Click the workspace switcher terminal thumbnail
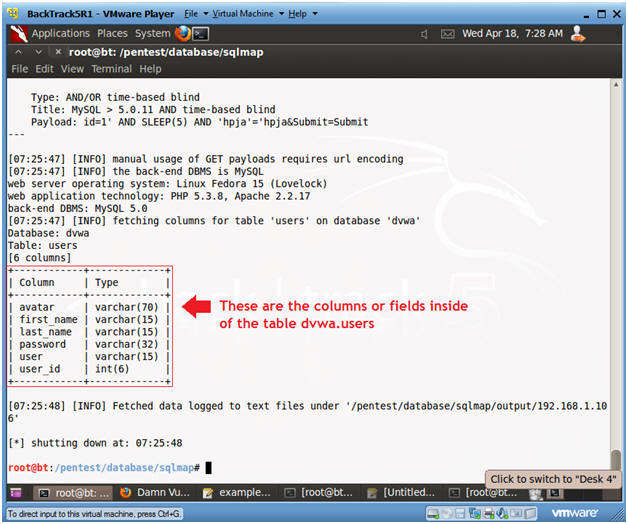The width and height of the screenshot is (628, 524). 555,493
